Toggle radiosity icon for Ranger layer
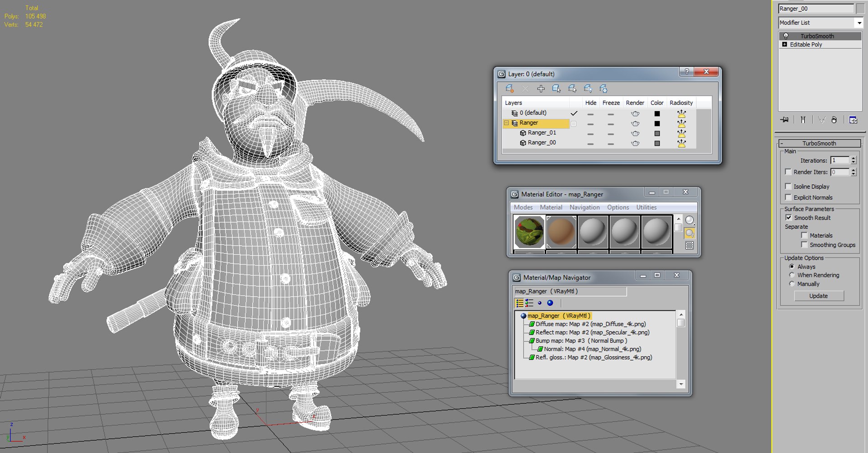 (x=681, y=123)
